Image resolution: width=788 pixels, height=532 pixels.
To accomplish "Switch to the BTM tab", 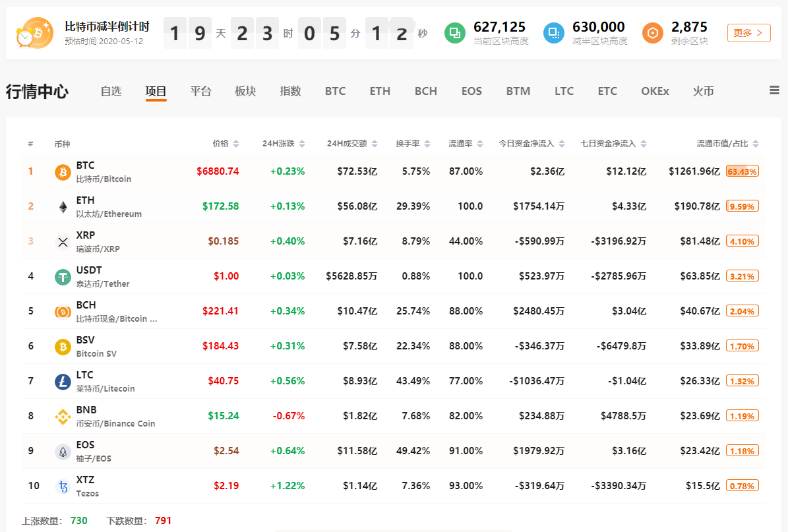I will pyautogui.click(x=518, y=91).
